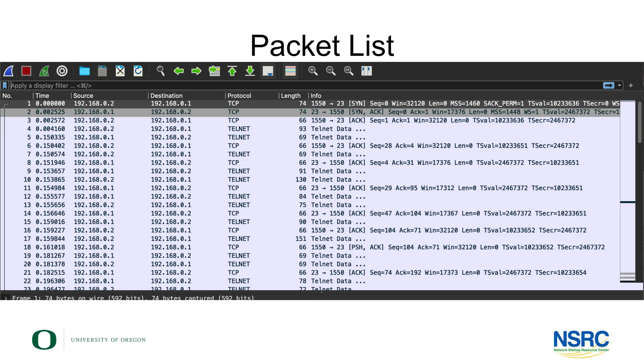Viewport: 644px width, 362px height.
Task: Find a packet with the magnifier icon
Action: click(161, 71)
